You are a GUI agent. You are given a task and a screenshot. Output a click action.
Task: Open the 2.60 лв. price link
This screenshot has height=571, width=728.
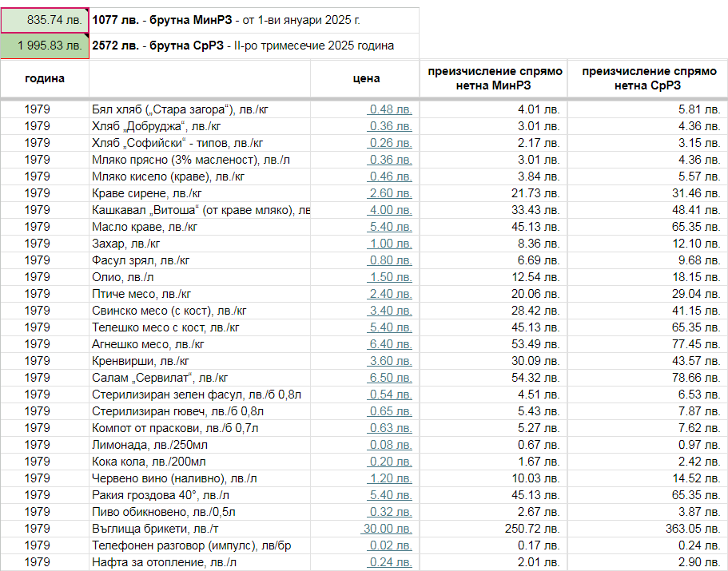pos(391,193)
